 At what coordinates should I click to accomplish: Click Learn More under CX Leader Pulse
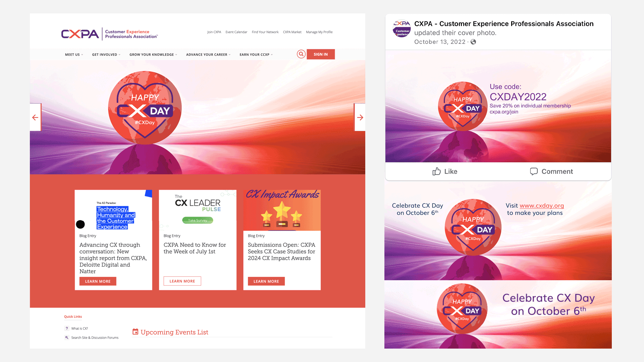(182, 281)
